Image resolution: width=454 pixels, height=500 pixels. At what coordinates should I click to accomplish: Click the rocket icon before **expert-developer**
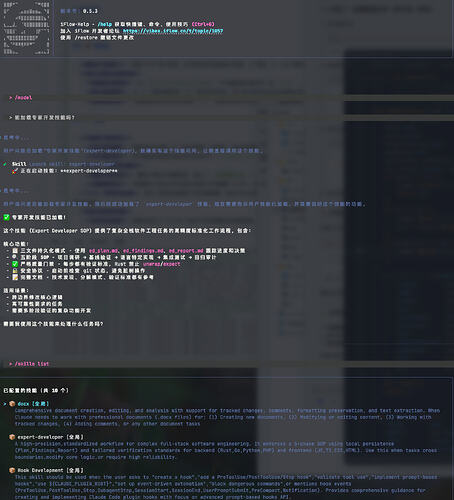tap(15, 171)
